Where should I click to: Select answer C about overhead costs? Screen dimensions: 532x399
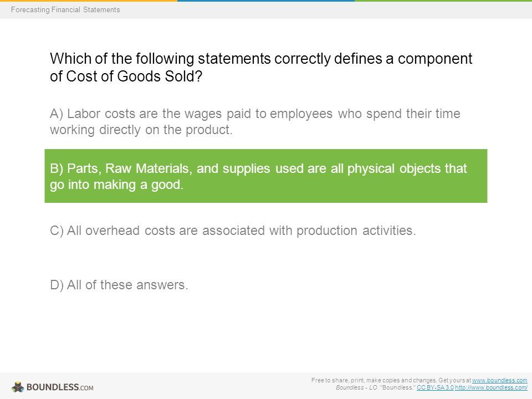[x=233, y=231]
